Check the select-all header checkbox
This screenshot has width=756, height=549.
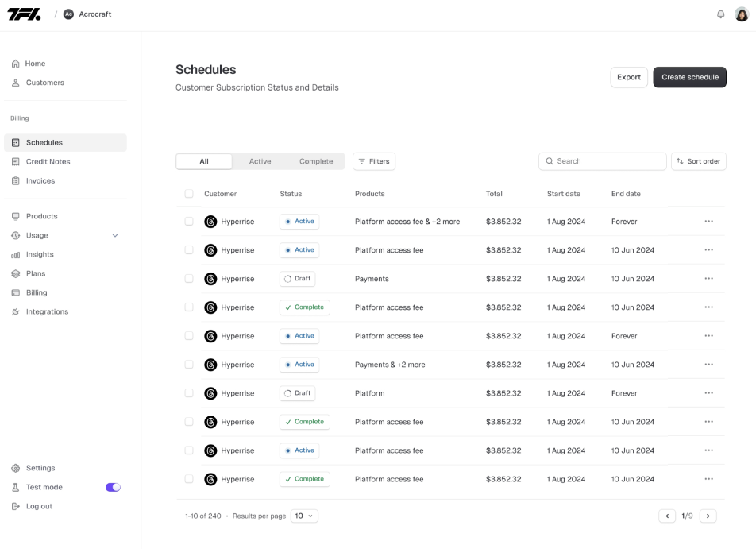tap(189, 194)
